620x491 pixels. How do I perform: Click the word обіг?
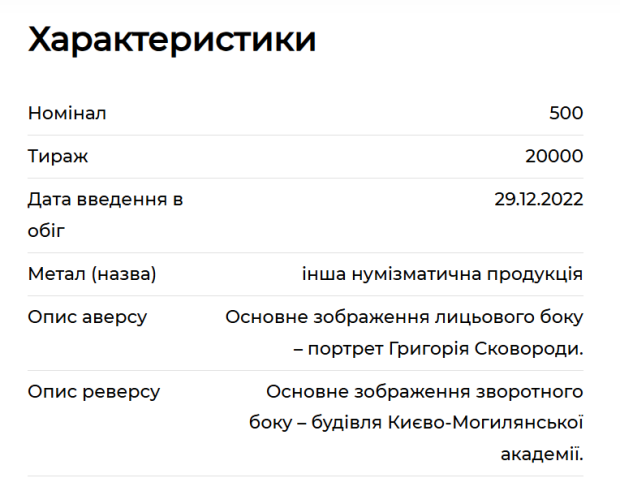coord(46,230)
